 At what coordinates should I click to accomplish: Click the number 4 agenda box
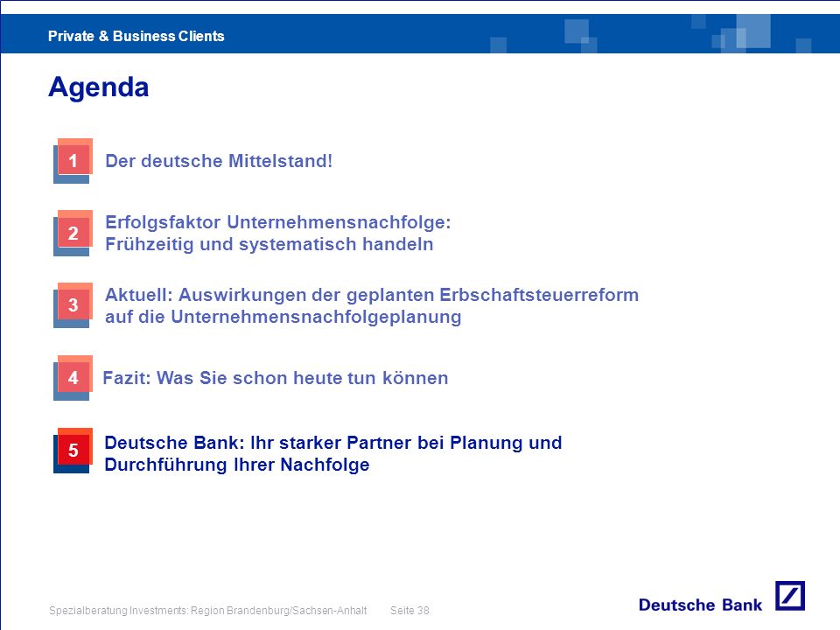coord(73,378)
